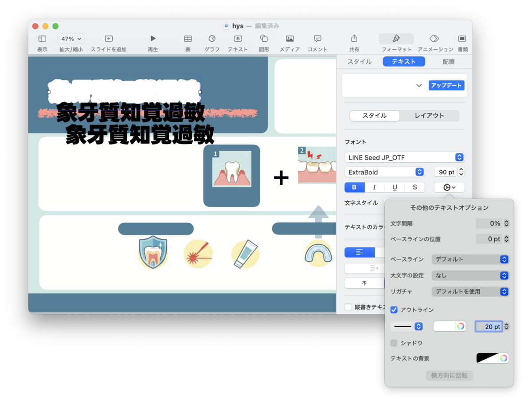
Task: Open the 共有 share icon
Action: point(354,39)
